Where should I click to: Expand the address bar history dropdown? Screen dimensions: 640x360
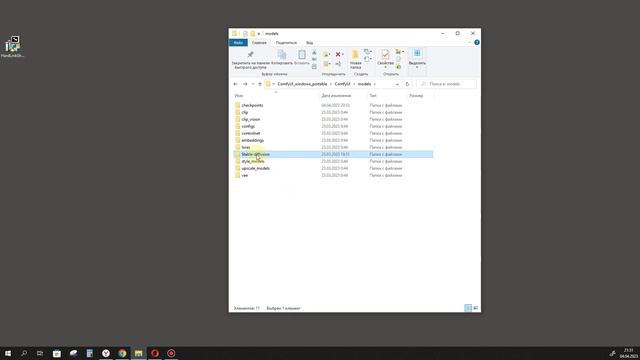click(397, 84)
